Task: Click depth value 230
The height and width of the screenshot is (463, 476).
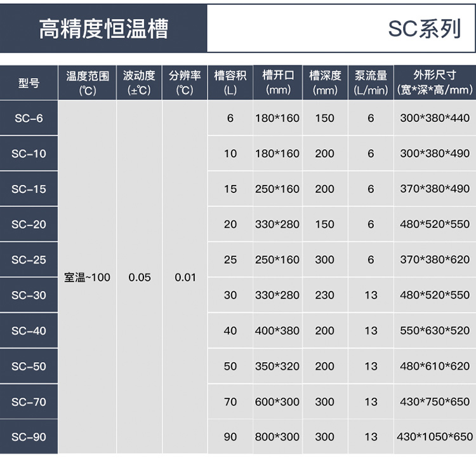Action: (324, 295)
